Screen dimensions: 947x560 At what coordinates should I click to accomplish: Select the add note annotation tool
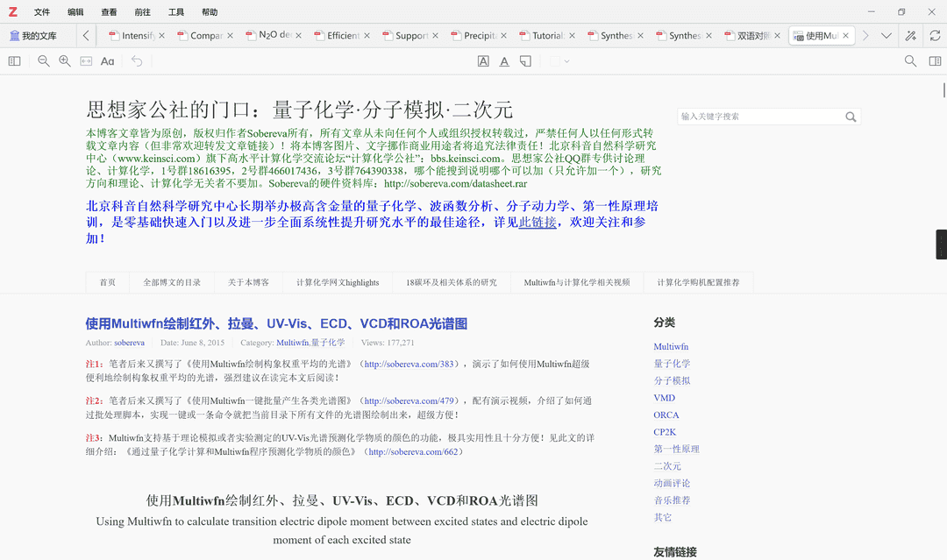point(525,60)
